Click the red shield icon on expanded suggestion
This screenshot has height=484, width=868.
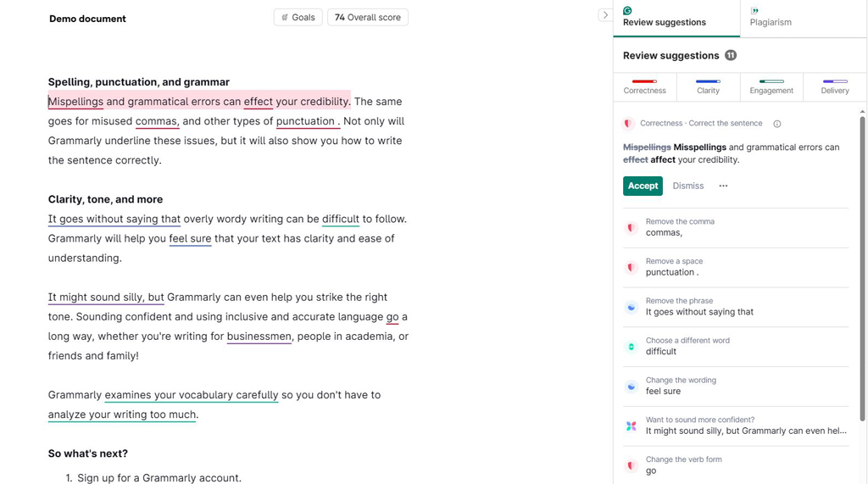click(x=628, y=124)
